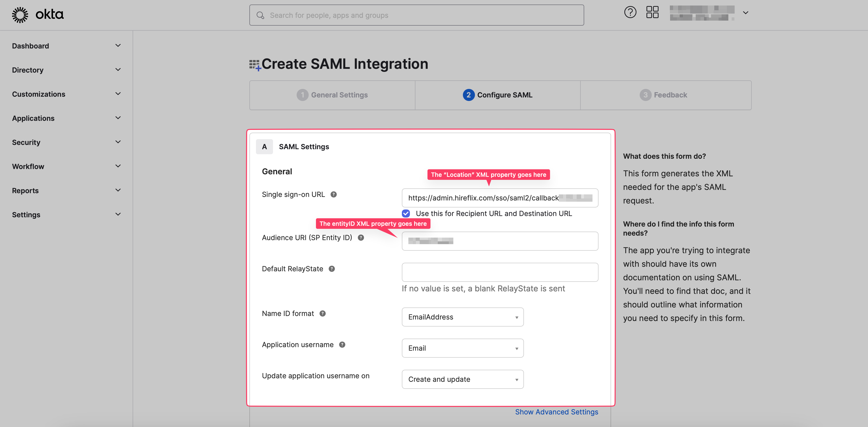Click the Single sign-on URL field
The image size is (868, 427).
click(500, 198)
